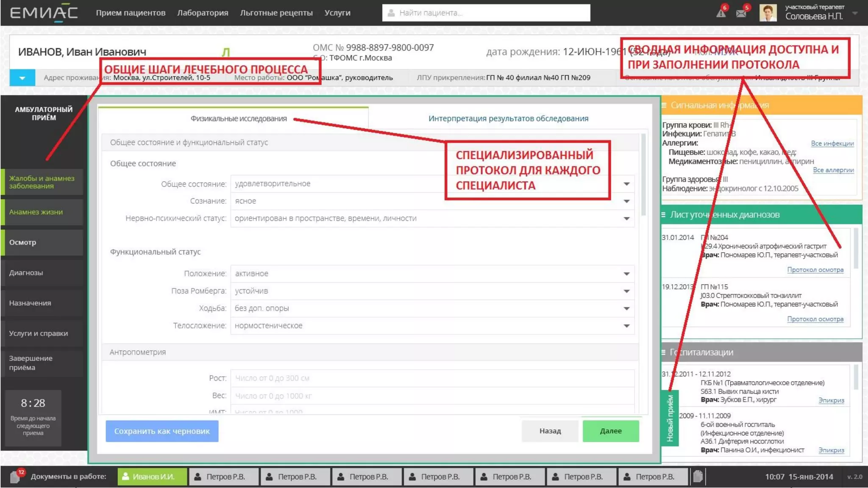Open the Поза Ромберга dropdown

pos(626,291)
